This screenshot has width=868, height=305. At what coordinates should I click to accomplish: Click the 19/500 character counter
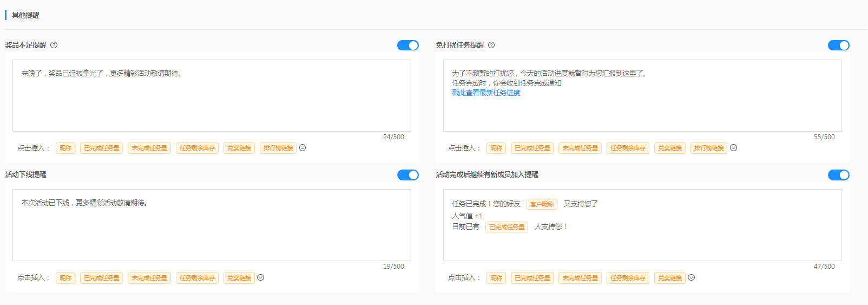click(393, 267)
